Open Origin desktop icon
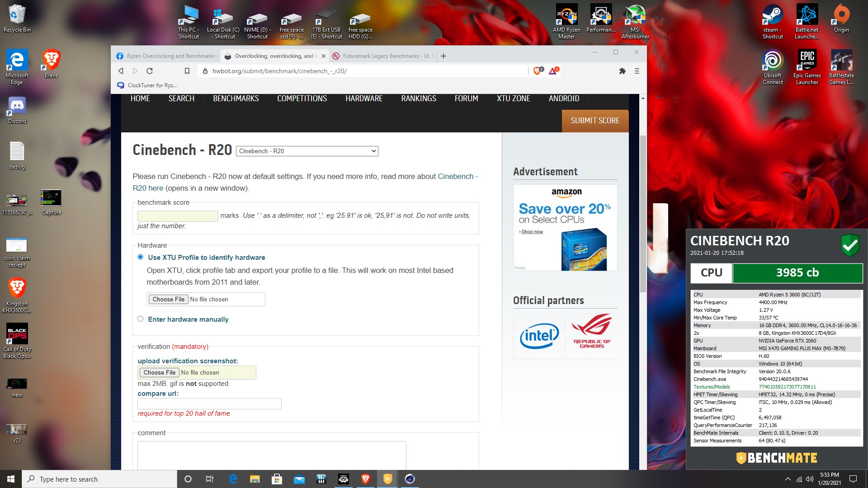 841,19
